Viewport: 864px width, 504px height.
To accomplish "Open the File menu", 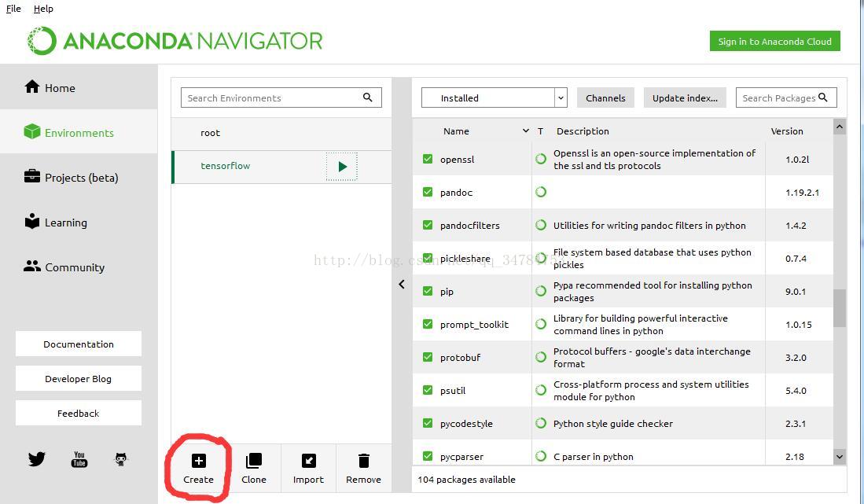I will [13, 9].
